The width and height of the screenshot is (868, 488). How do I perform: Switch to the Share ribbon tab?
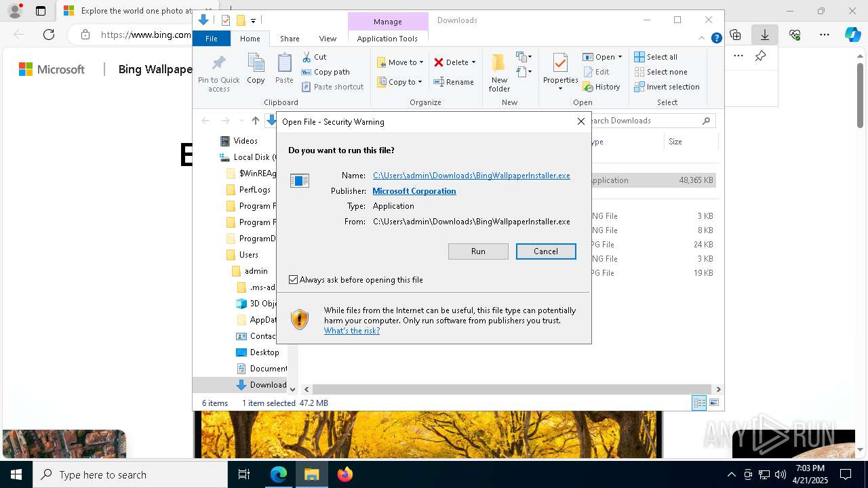(x=290, y=39)
